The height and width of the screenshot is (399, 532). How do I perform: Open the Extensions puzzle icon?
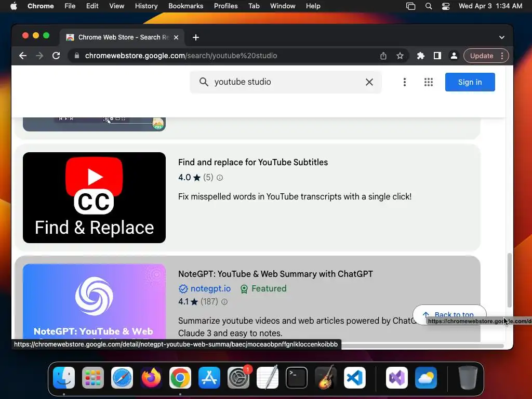[x=421, y=56]
